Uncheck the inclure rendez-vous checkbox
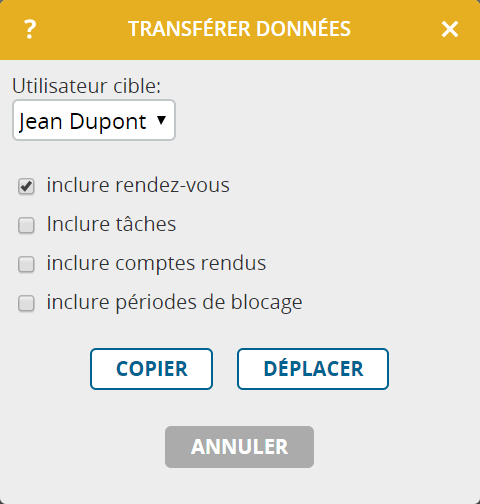 (x=26, y=186)
